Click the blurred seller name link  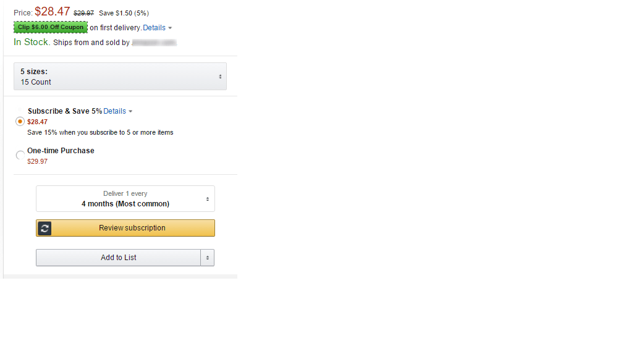click(x=154, y=43)
